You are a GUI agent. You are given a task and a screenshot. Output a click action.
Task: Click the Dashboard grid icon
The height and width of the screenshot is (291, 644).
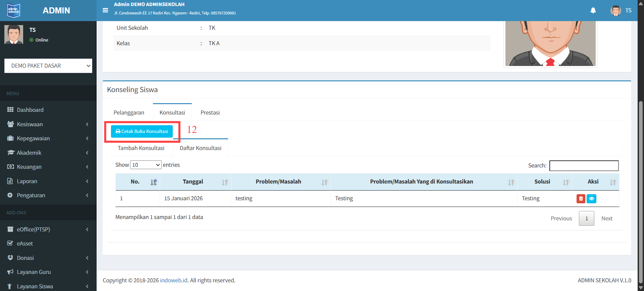[10, 110]
